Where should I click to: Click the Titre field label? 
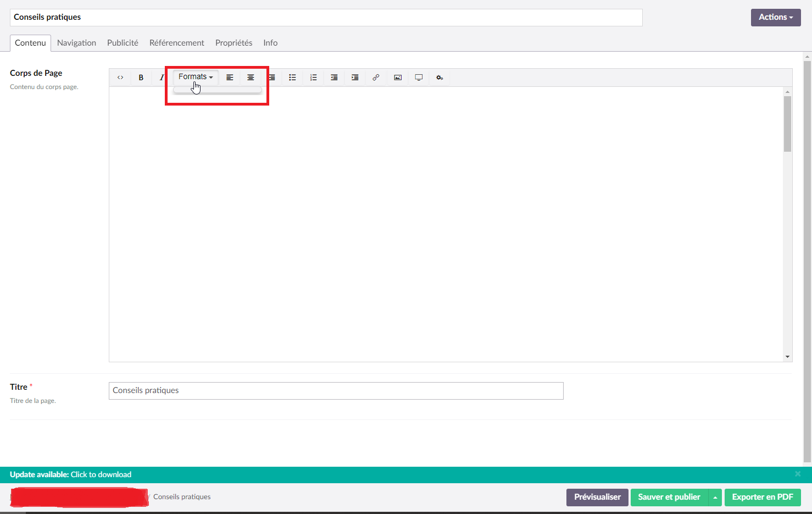(19, 387)
